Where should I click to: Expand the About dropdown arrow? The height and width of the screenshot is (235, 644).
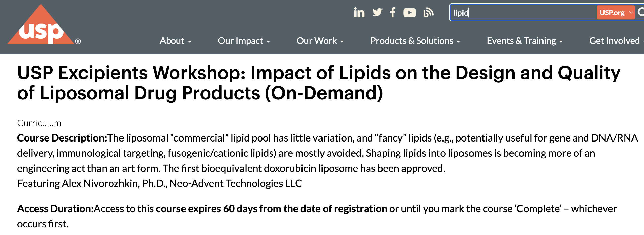(x=190, y=42)
